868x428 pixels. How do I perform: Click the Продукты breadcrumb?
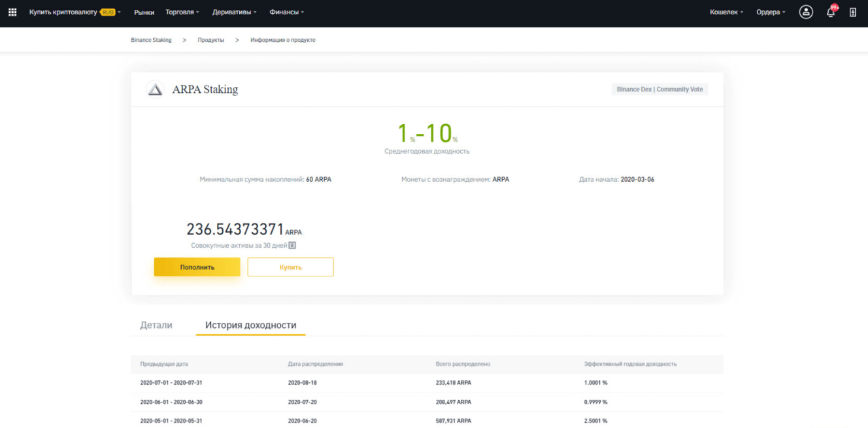click(x=210, y=40)
